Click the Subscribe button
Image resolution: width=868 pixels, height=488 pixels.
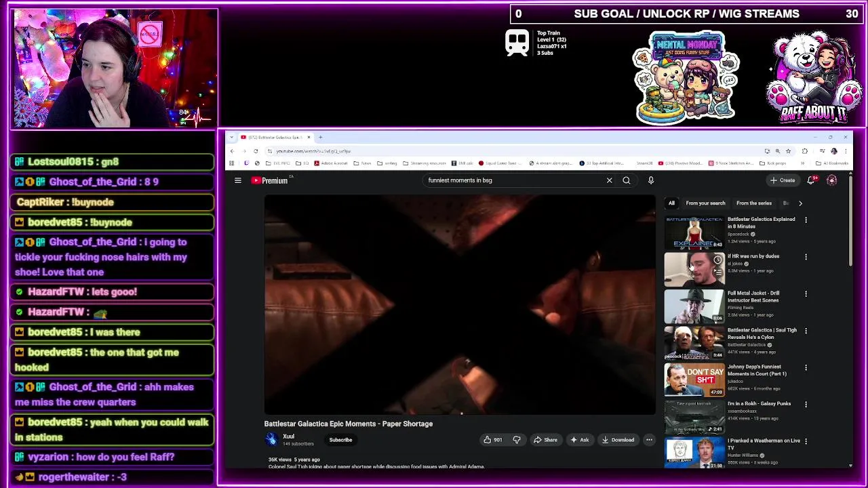(x=340, y=440)
